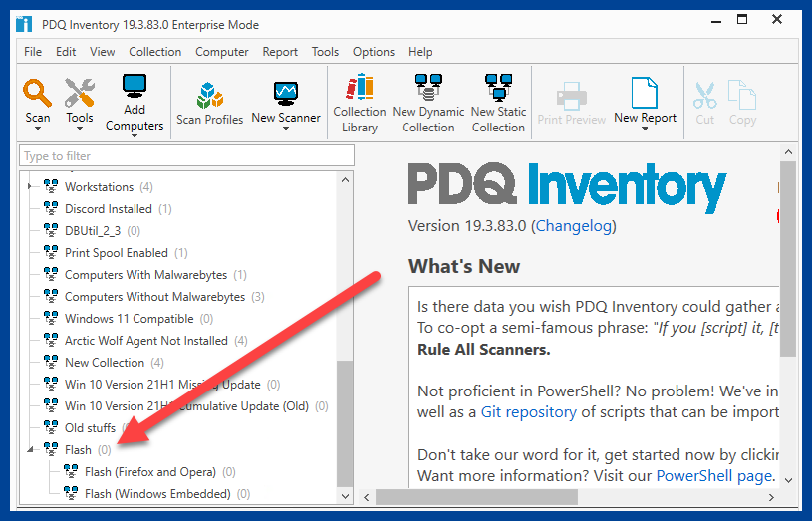
Task: Click the Scan magnifier toolbar icon
Action: tap(37, 94)
